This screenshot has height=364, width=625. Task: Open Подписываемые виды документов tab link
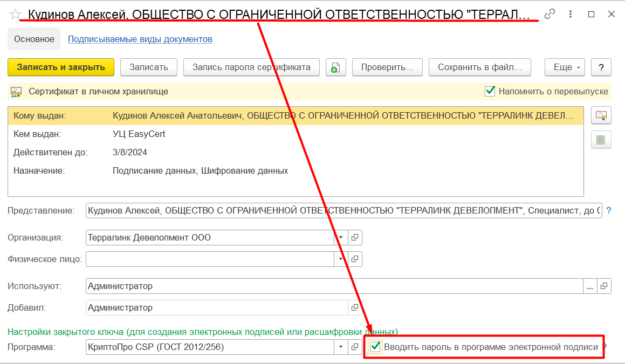tap(140, 39)
